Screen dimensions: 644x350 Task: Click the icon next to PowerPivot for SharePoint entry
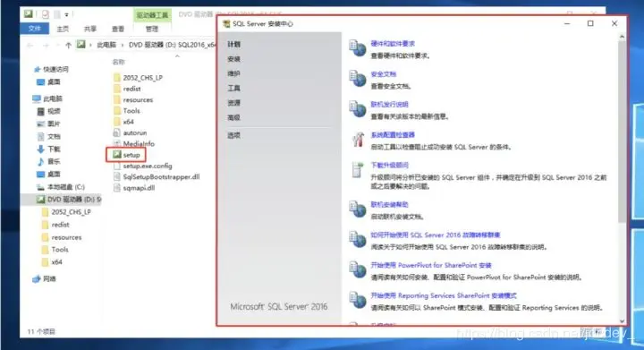tap(357, 270)
